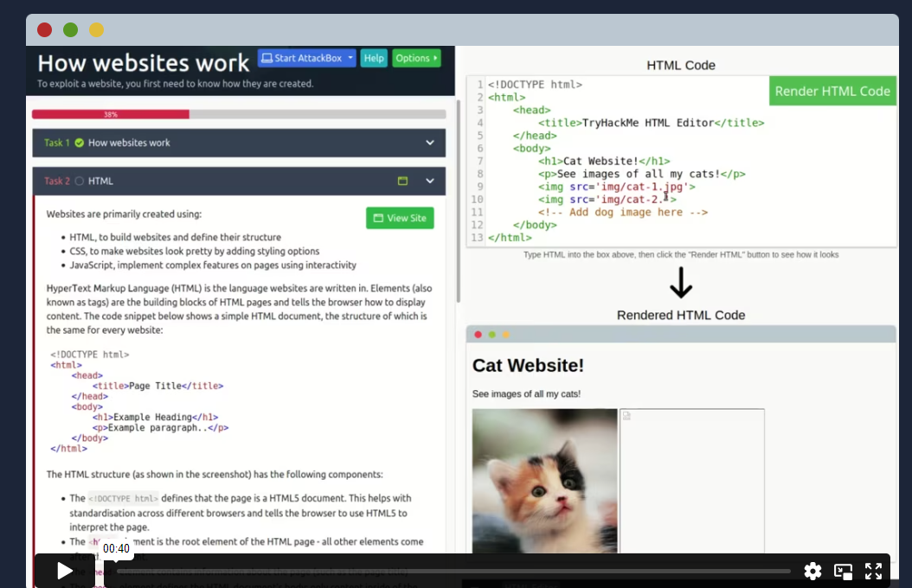Click the 'HTML Code' editor heading
912x588 pixels.
point(681,65)
